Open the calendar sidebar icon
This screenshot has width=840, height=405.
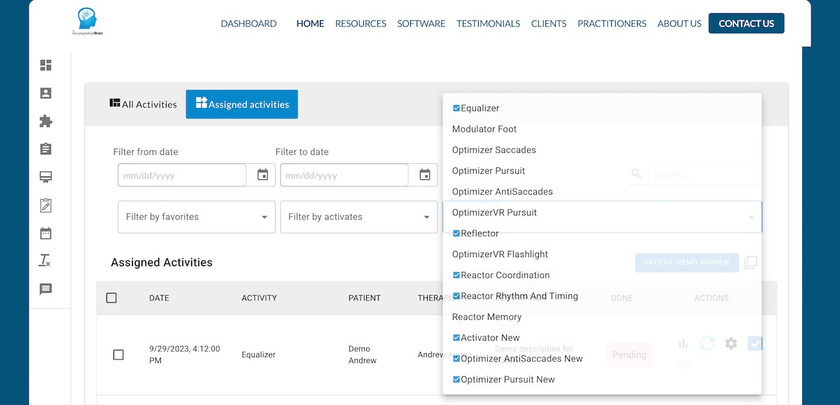[x=46, y=233]
